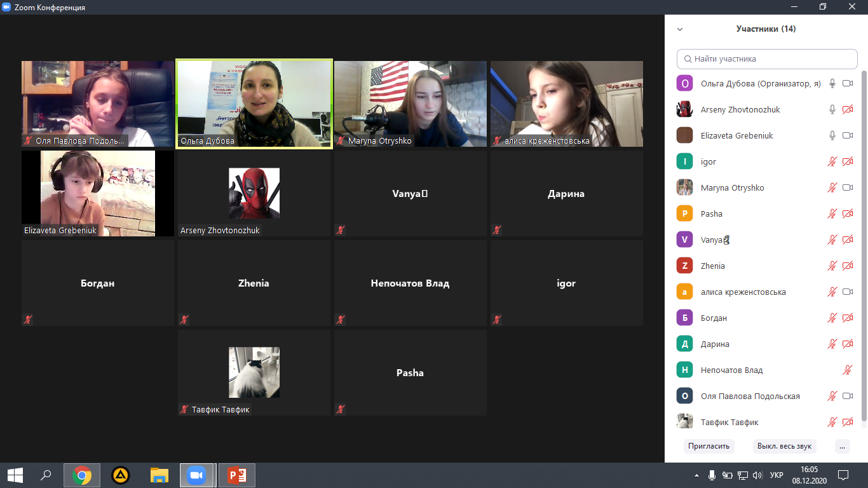Click camera icon beside алиса креженстовська
Image resolution: width=868 pixels, height=488 pixels.
847,292
